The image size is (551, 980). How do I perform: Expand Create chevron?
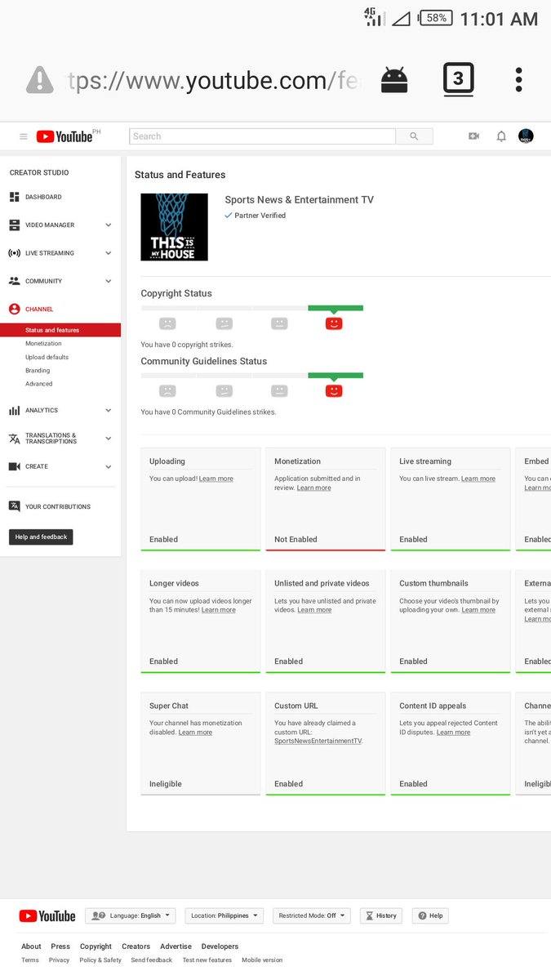(109, 466)
